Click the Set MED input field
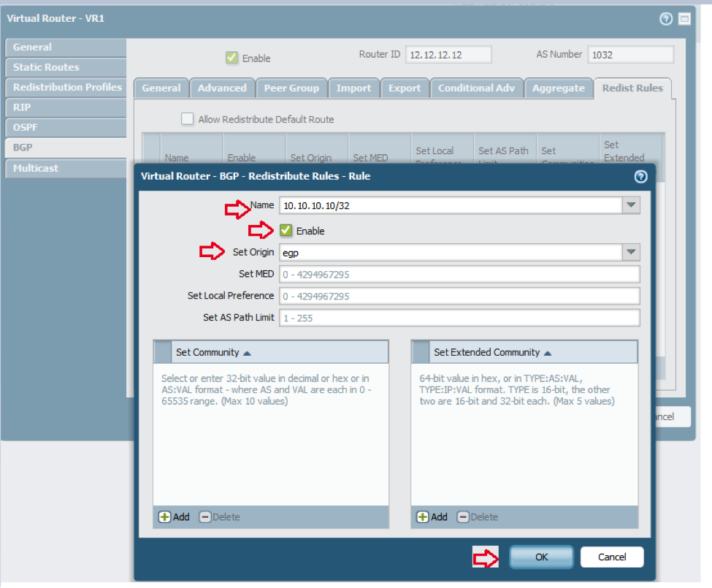 point(459,274)
